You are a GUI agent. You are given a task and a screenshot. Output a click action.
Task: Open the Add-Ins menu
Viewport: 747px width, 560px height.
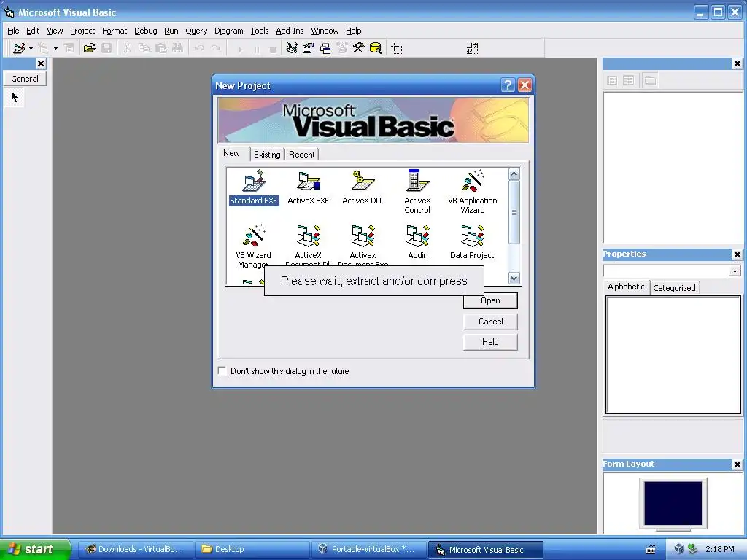pyautogui.click(x=290, y=31)
